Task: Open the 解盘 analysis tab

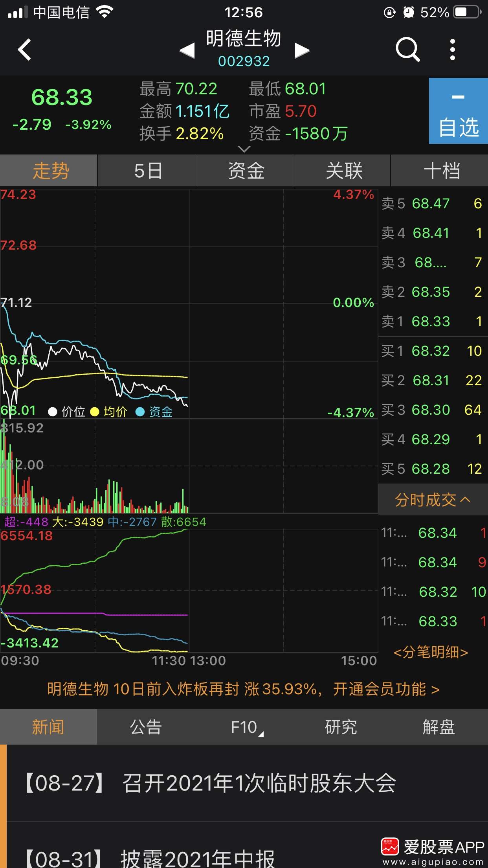Action: pyautogui.click(x=439, y=727)
